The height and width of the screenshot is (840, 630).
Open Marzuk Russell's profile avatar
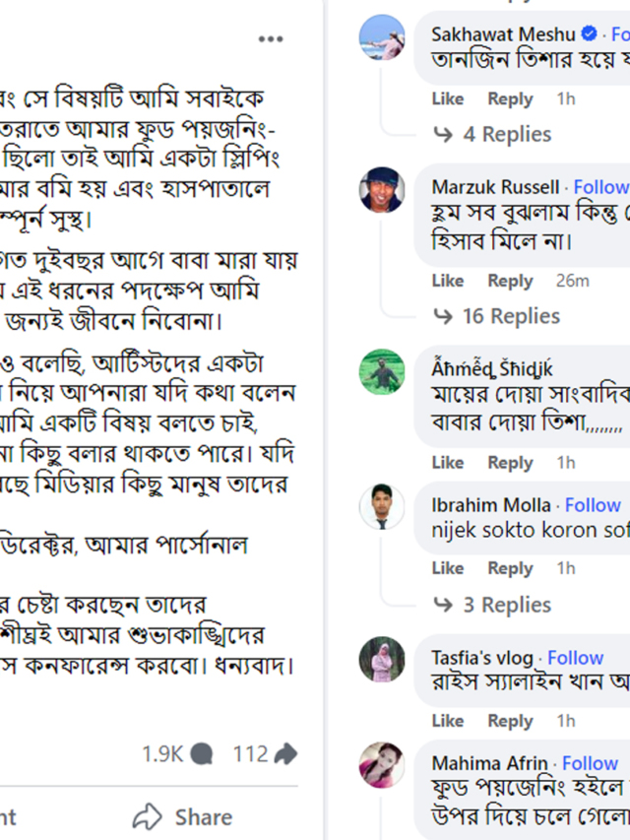coord(382,190)
